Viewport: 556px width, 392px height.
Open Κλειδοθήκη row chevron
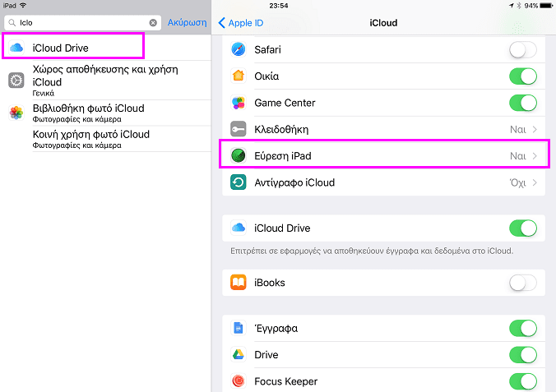pos(535,129)
